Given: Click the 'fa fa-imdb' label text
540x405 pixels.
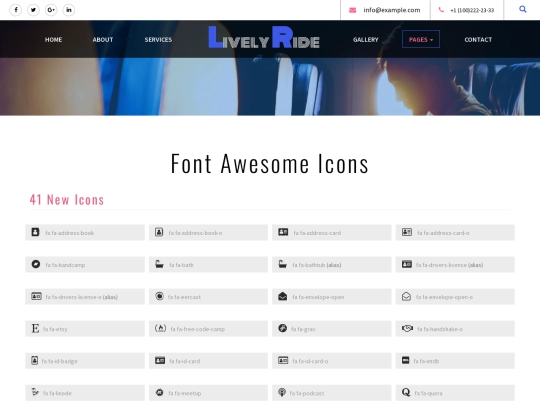Looking at the screenshot, I should coord(426,361).
